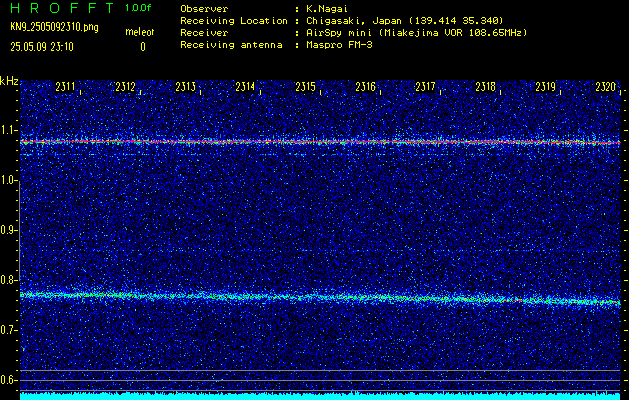629x400 pixels.
Task: Click the 1.1 frequency axis label
Action: [9, 130]
